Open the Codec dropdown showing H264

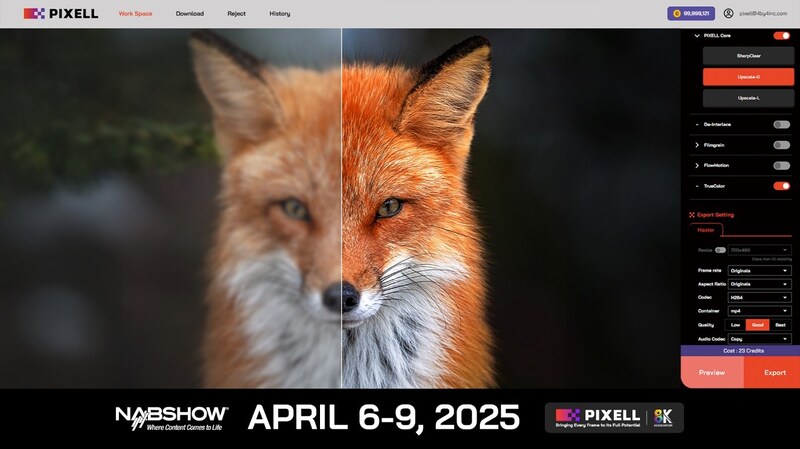coord(759,298)
